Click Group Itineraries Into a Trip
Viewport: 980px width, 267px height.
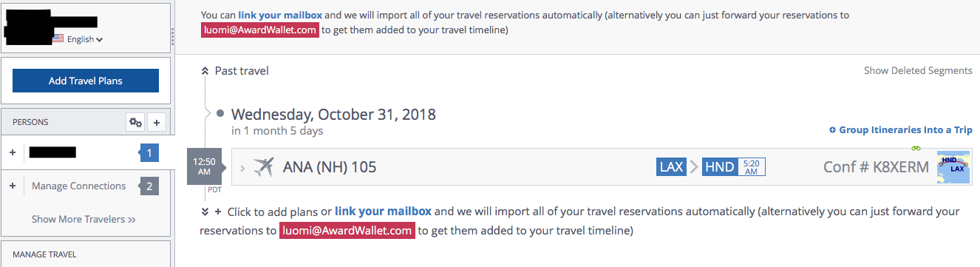pos(901,130)
